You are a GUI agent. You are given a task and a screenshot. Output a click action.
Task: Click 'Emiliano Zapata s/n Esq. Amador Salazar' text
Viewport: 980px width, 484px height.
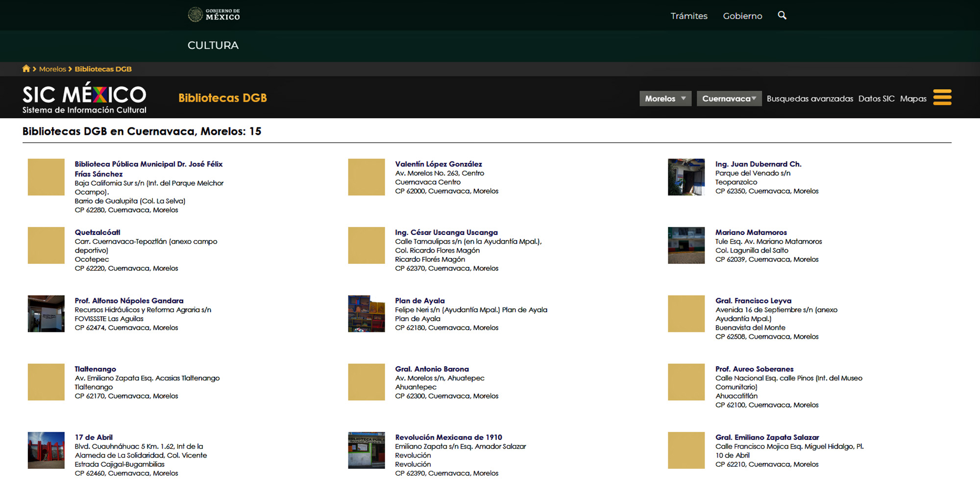(460, 446)
